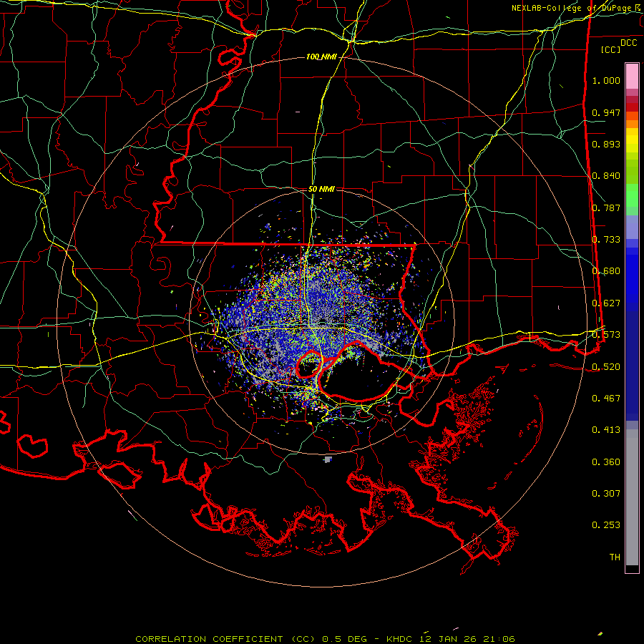
Task: Pick the black TH band at scale bottom
Action: [632, 569]
